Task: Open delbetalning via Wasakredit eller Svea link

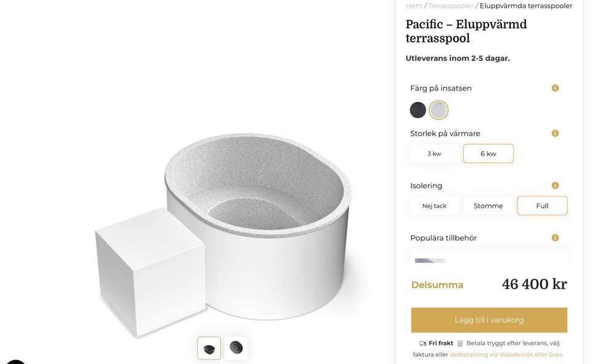Action: pos(506,355)
